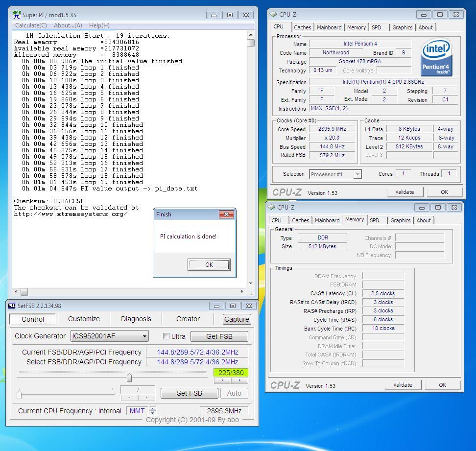
Task: Maximize the SetFSB window
Action: click(233, 306)
